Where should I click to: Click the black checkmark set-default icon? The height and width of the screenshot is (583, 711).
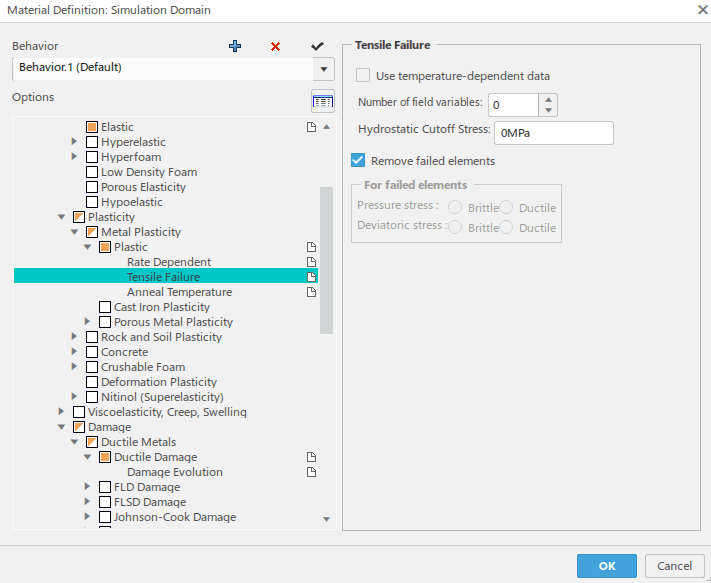click(317, 46)
